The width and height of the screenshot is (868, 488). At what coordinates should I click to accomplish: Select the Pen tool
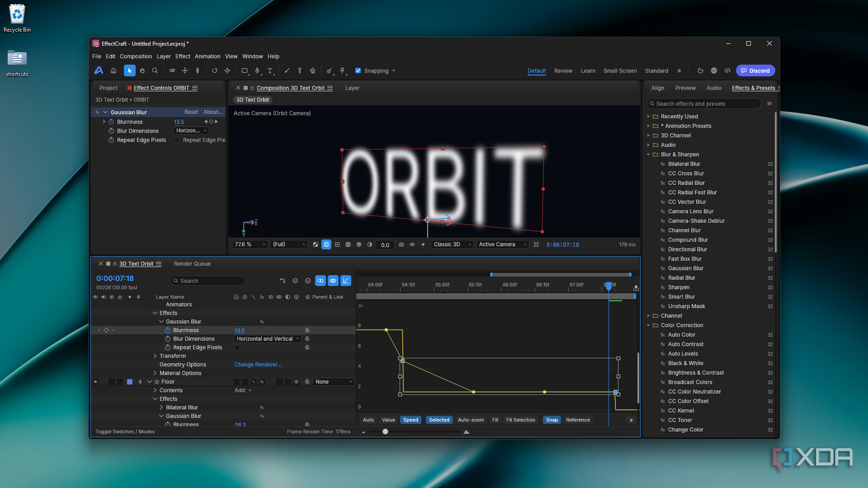click(x=257, y=71)
